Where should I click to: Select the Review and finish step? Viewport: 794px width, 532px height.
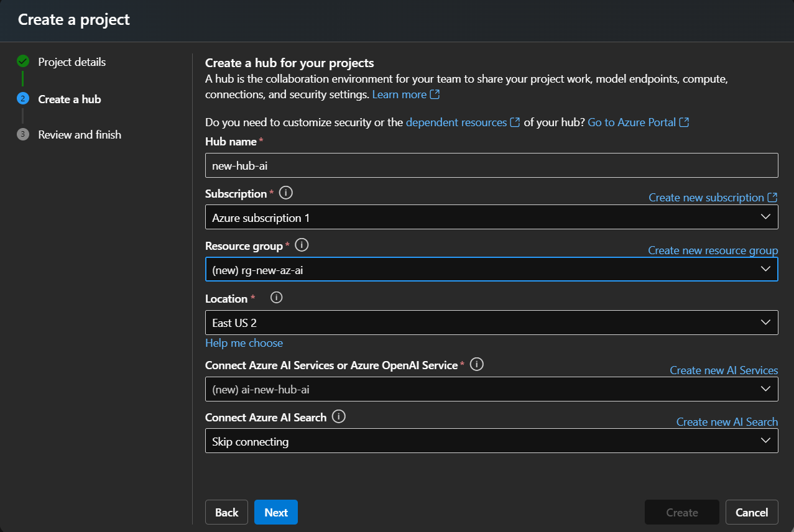(x=80, y=135)
